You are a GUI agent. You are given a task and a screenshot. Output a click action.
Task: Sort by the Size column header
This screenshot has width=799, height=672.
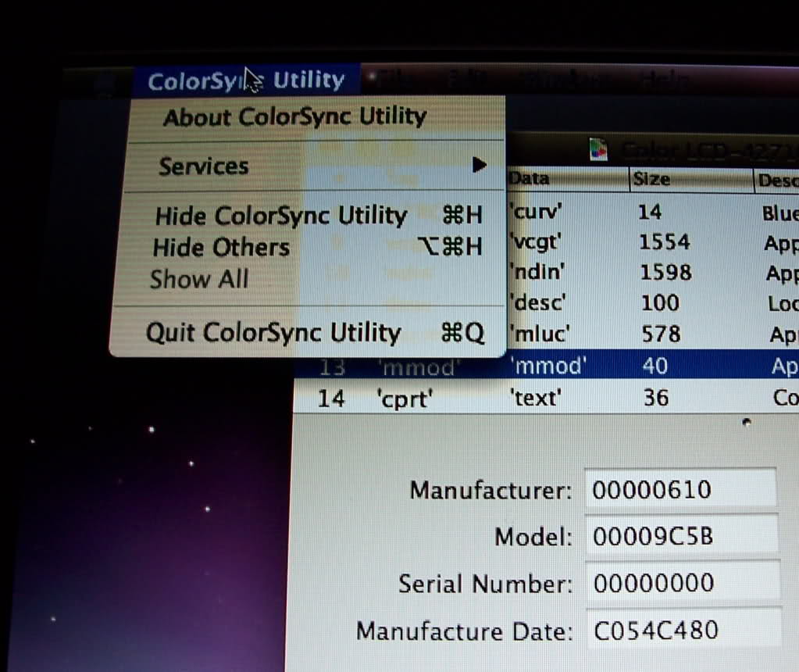(691, 180)
